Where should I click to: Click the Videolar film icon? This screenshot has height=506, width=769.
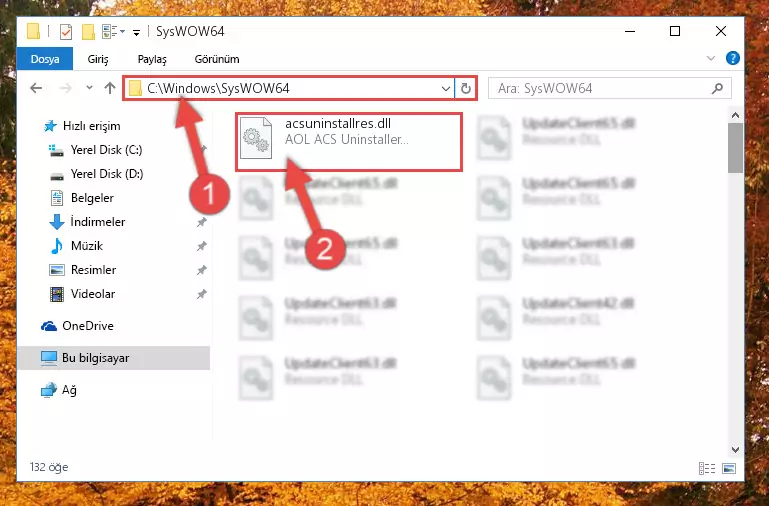pos(57,294)
